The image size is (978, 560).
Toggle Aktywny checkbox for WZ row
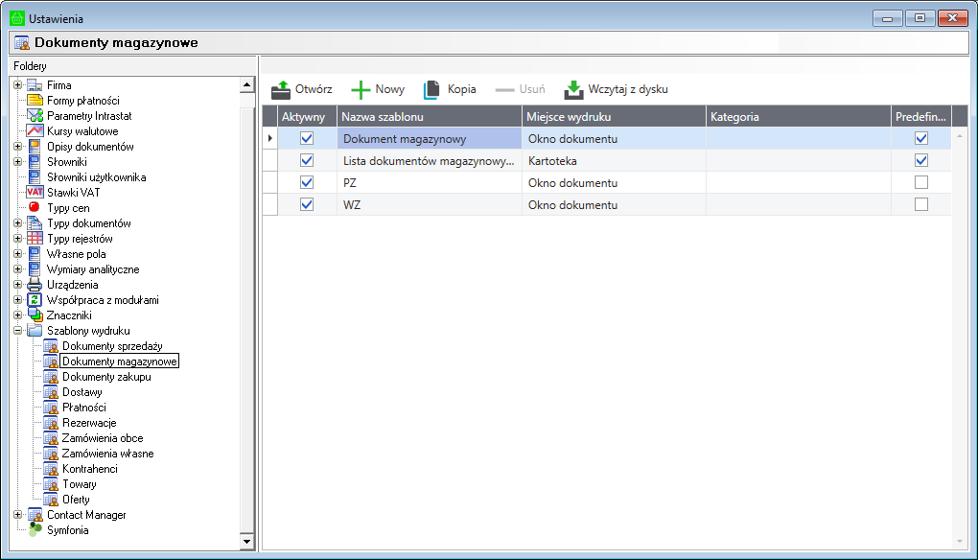(x=307, y=204)
